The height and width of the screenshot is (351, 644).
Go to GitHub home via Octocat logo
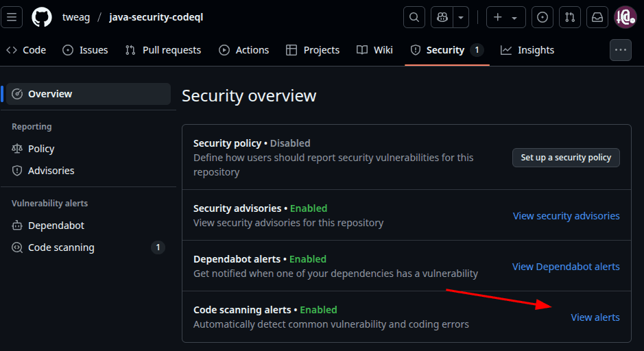42,17
